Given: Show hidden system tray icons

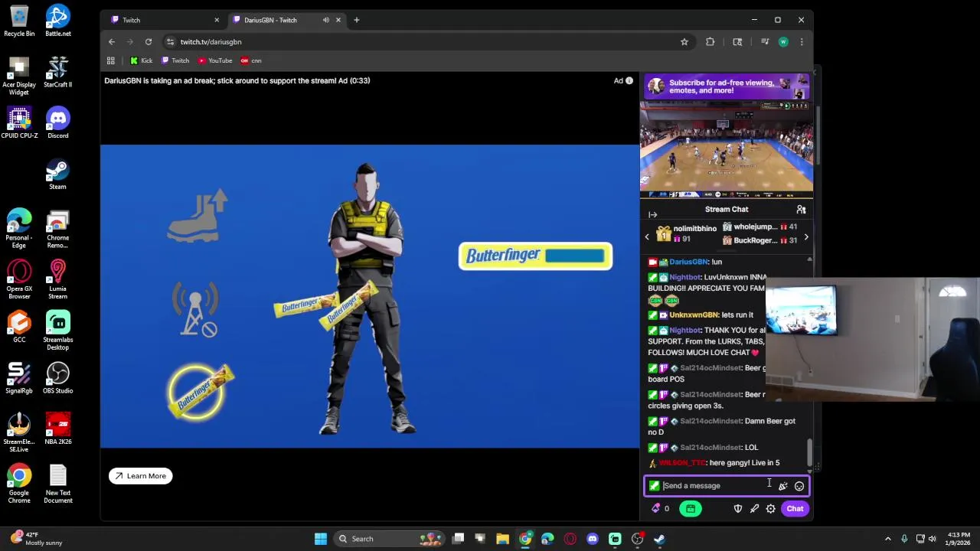Looking at the screenshot, I should (x=888, y=539).
